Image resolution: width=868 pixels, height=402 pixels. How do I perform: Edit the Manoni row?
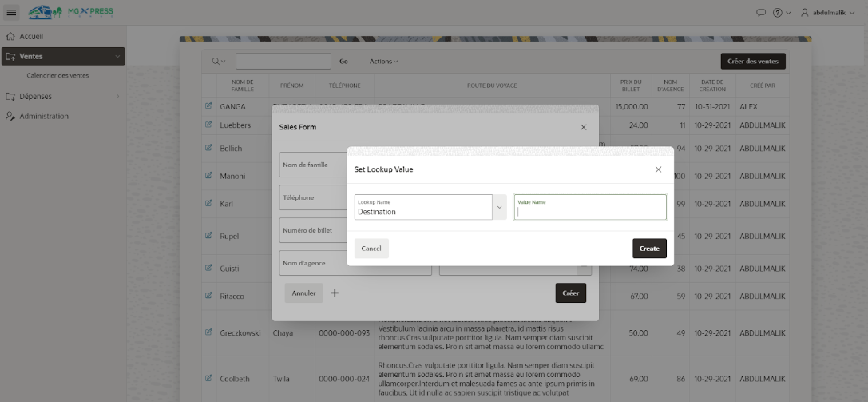208,176
